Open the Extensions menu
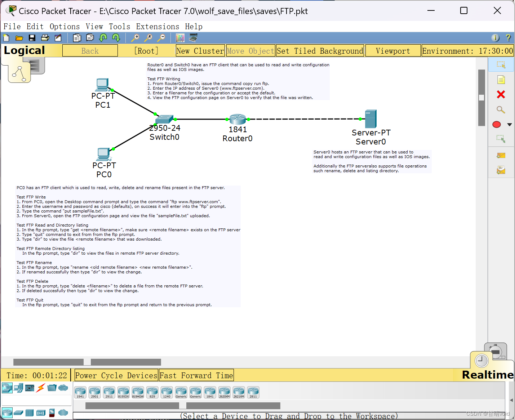Screen dimensions: 515x420 pos(157,27)
